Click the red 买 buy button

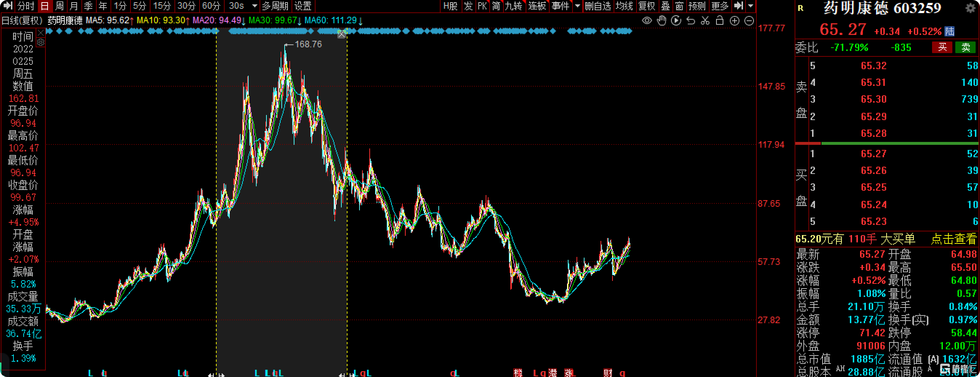tap(942, 47)
